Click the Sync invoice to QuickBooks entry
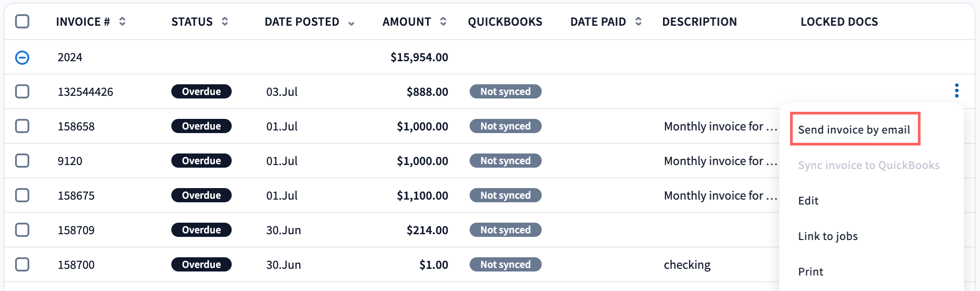Image resolution: width=980 pixels, height=291 pixels. coord(869,165)
